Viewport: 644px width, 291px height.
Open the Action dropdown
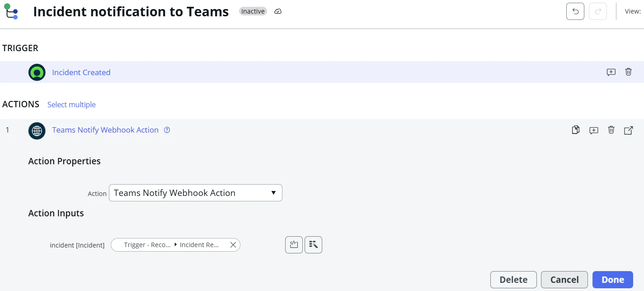196,193
